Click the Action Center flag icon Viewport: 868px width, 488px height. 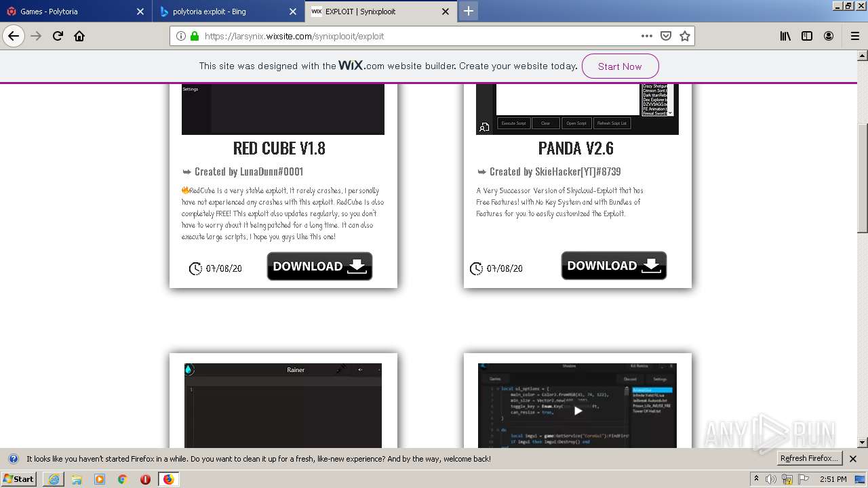[x=804, y=479]
